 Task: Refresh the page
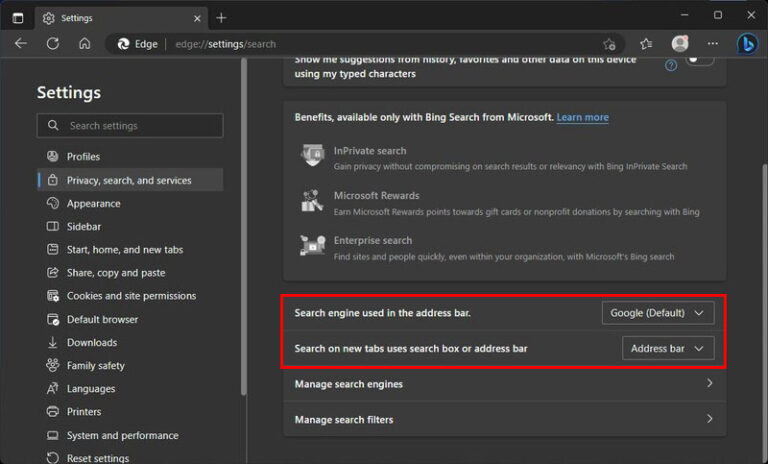point(53,44)
